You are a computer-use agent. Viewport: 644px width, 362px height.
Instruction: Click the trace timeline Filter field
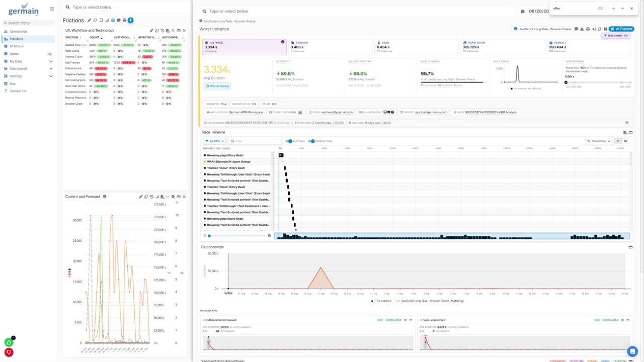(x=255, y=141)
